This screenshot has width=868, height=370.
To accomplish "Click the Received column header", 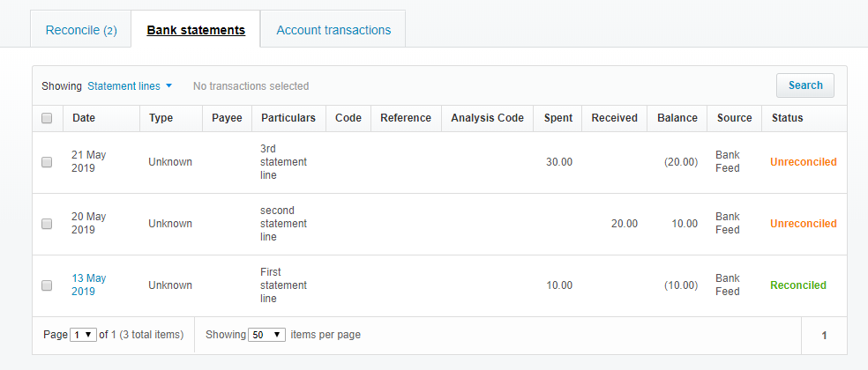I will click(x=614, y=118).
